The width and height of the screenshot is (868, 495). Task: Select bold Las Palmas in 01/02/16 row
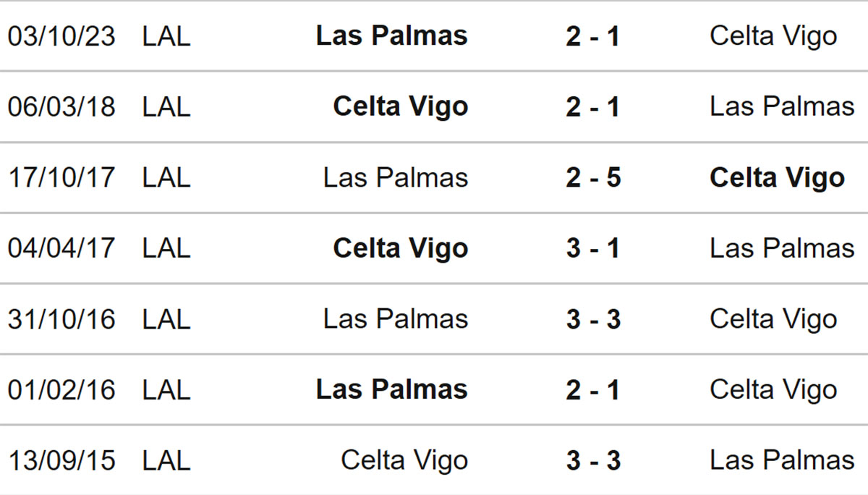(392, 389)
